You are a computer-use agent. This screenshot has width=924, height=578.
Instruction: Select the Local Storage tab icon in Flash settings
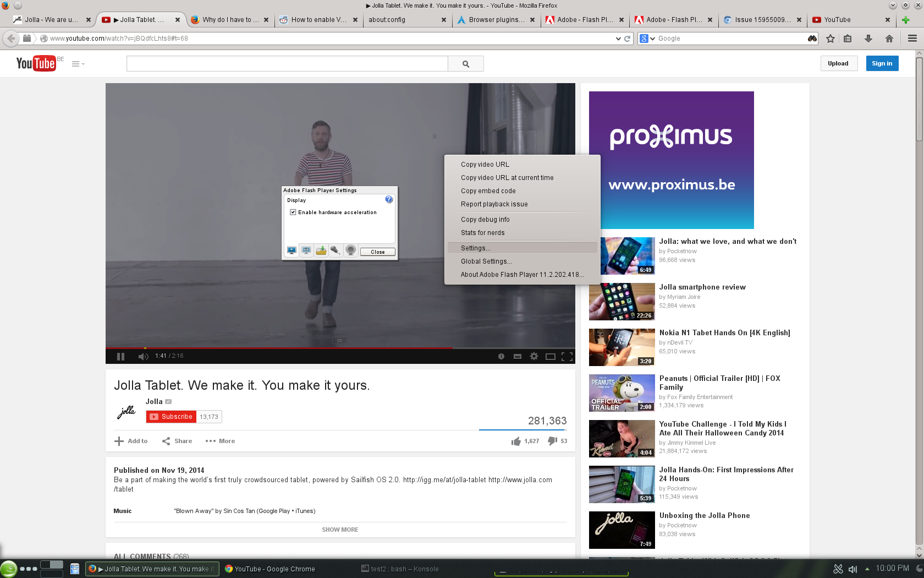321,250
